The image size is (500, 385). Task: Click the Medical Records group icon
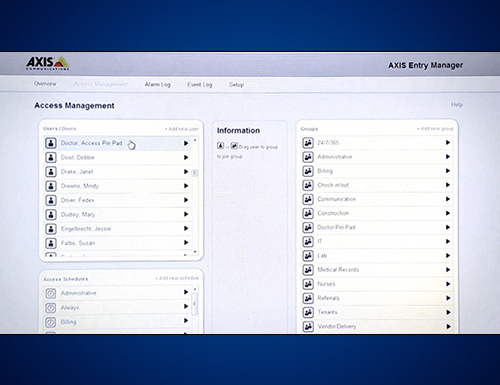308,270
